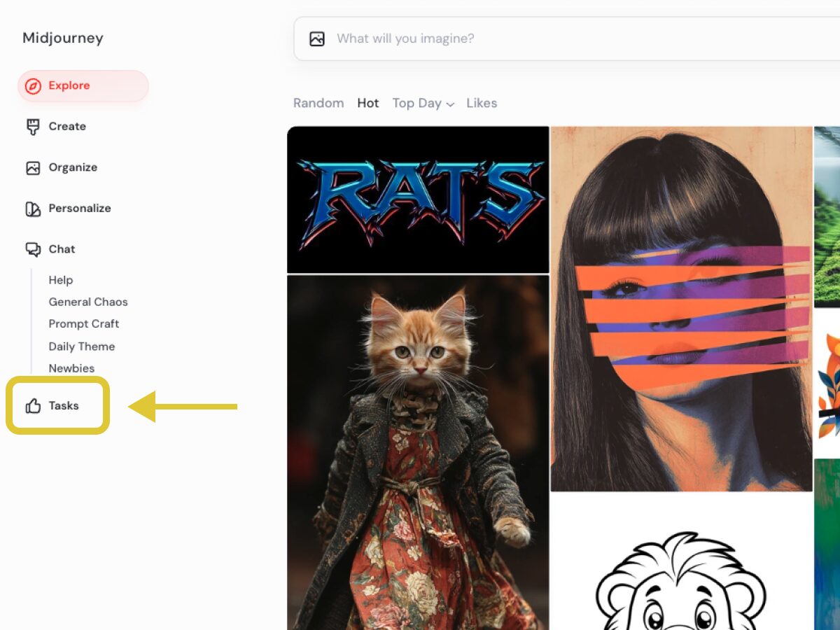Viewport: 840px width, 630px height.
Task: Select the Daily Theme channel
Action: click(x=81, y=346)
